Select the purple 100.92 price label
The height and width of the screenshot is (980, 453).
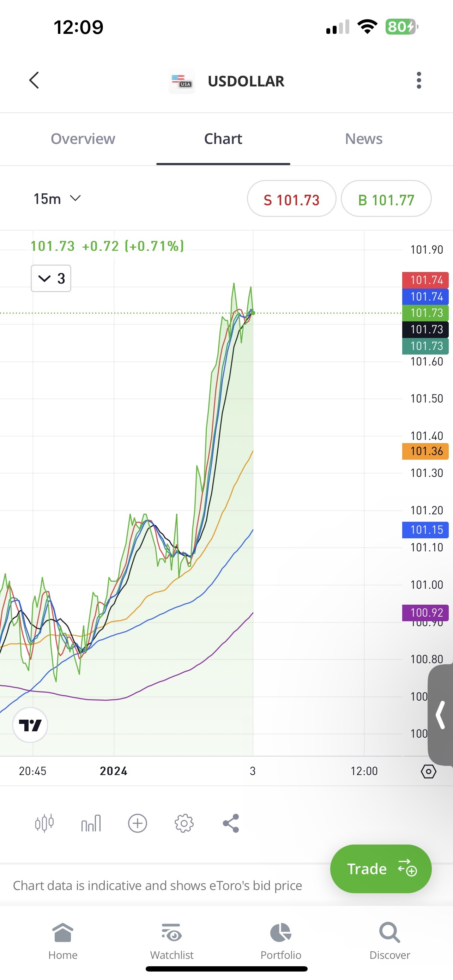[425, 613]
